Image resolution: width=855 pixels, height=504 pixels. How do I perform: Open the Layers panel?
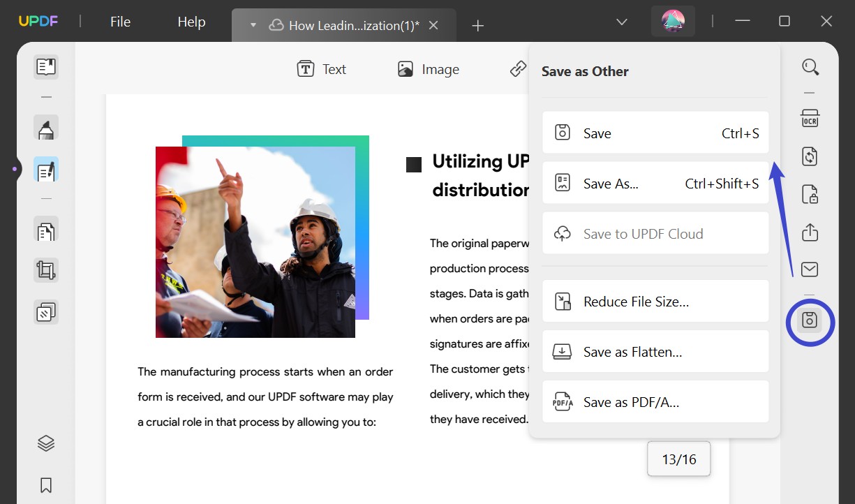(45, 442)
